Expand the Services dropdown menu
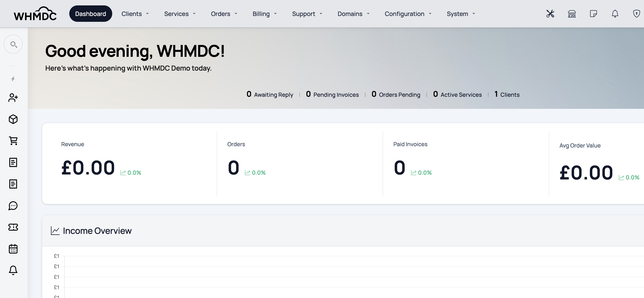This screenshot has height=298, width=644. [180, 14]
